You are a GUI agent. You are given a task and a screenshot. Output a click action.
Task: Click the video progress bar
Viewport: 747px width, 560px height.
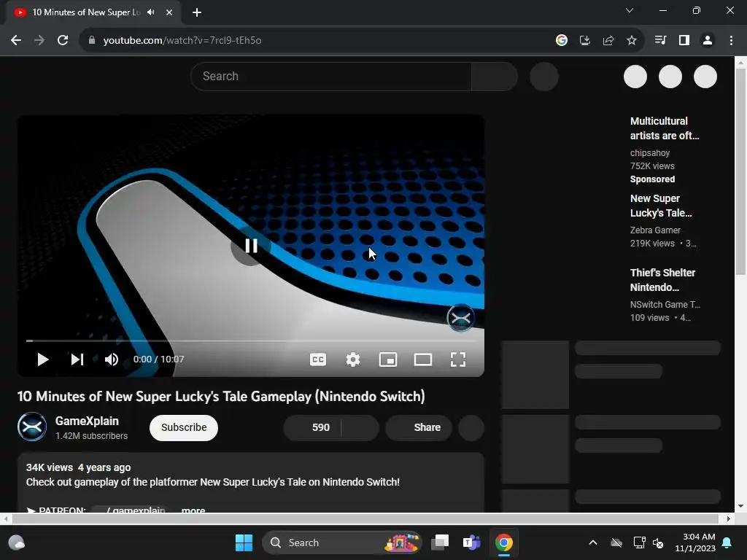click(x=251, y=341)
